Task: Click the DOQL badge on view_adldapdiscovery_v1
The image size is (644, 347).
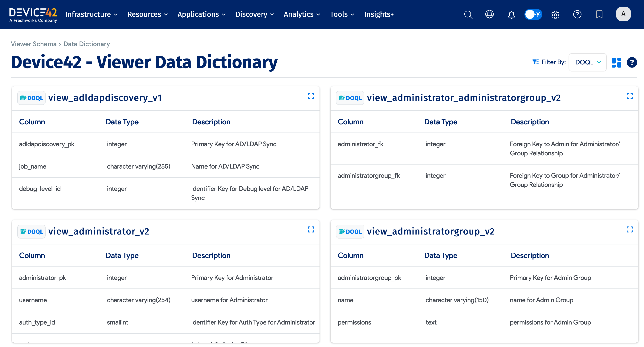Action: (x=31, y=98)
